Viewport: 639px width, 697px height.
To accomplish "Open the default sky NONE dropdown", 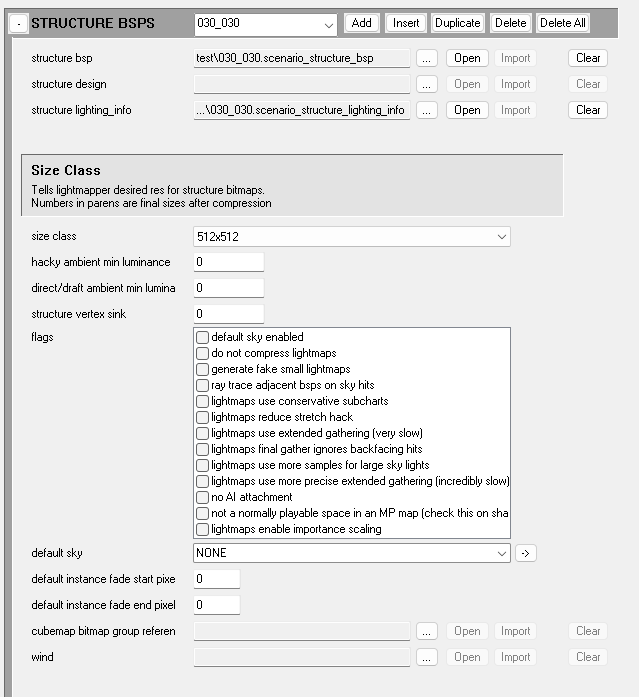I will [352, 553].
